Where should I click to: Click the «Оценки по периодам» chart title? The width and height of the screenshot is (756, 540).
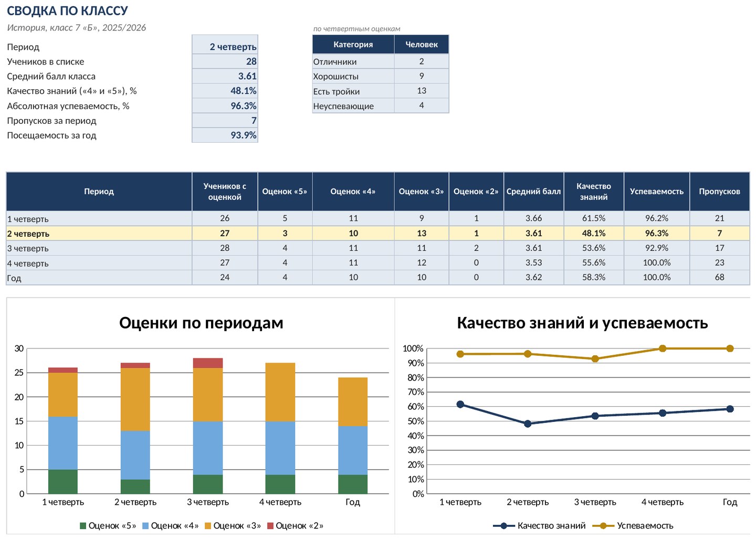pyautogui.click(x=201, y=322)
